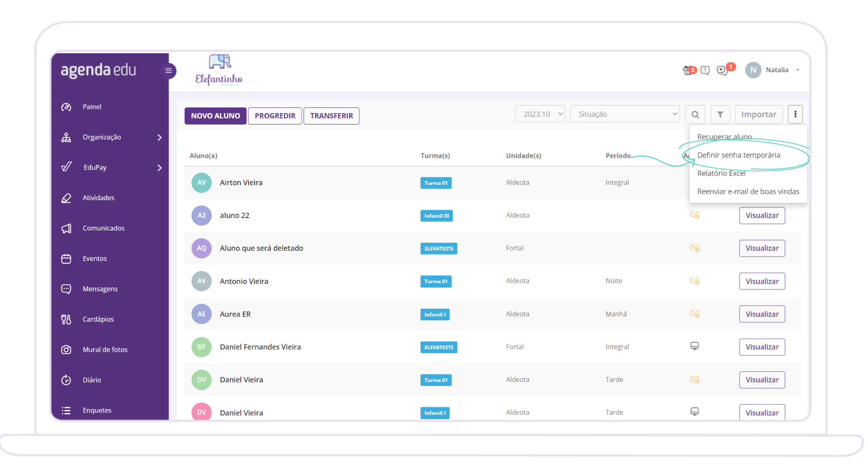Click Visualizar for Aurea ER
This screenshot has width=868, height=470.
click(x=762, y=314)
